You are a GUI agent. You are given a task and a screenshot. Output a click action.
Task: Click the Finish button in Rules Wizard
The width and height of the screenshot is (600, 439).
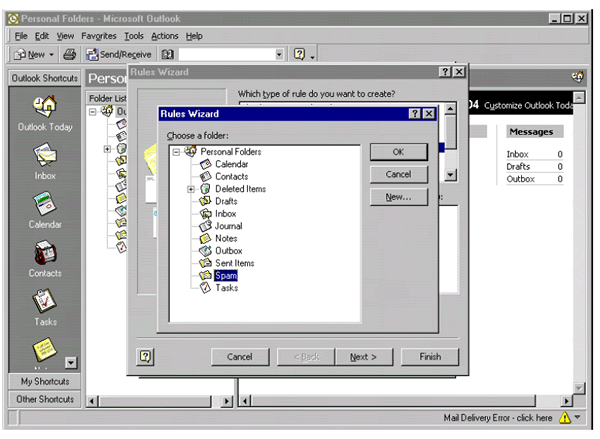click(430, 357)
